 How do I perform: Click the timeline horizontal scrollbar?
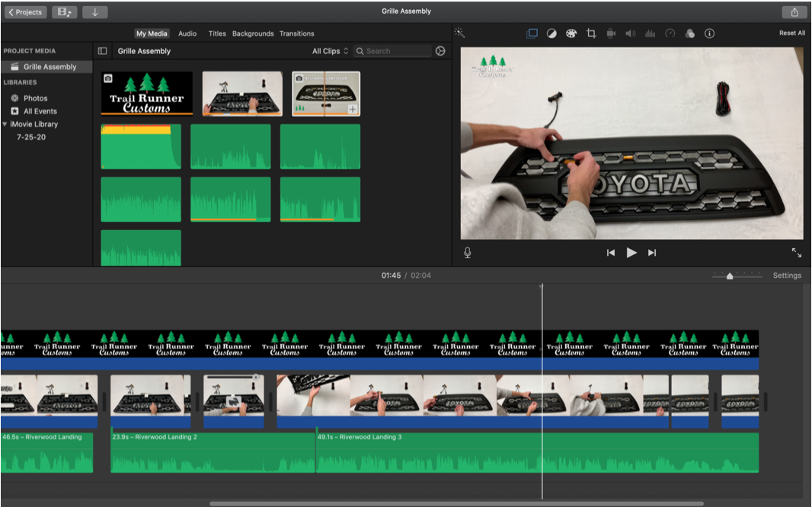456,503
